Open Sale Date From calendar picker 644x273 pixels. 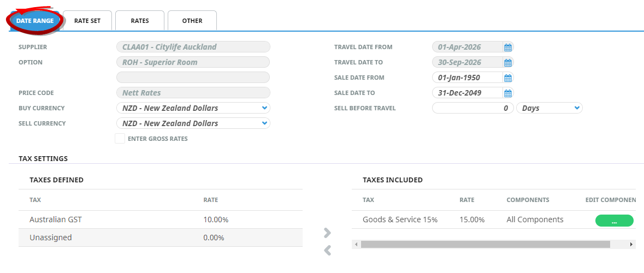click(507, 78)
